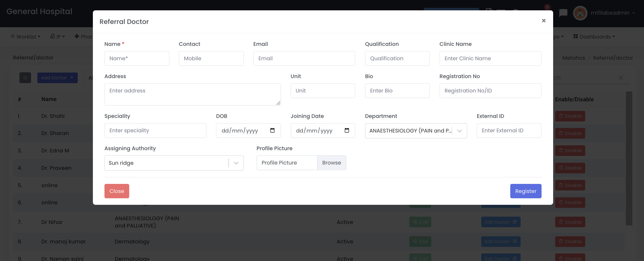Click the resize handle of Address textarea

pos(278,103)
